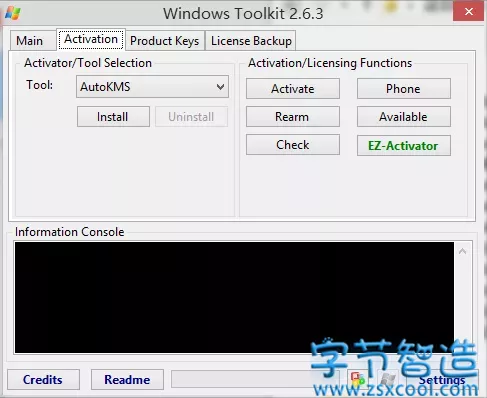Screen dimensions: 487x398
Task: Open the Readme button
Action: 127,379
